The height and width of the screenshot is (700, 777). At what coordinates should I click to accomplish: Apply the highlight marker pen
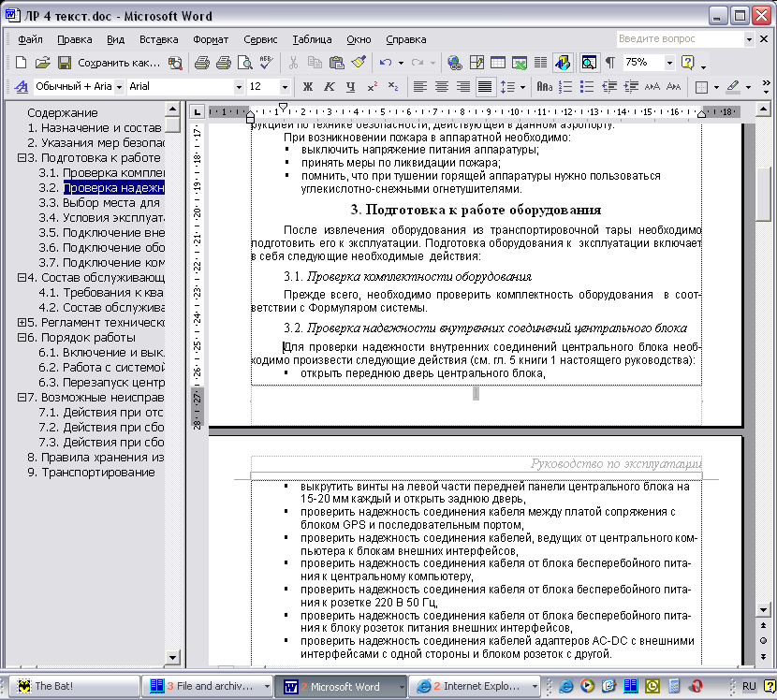733,87
